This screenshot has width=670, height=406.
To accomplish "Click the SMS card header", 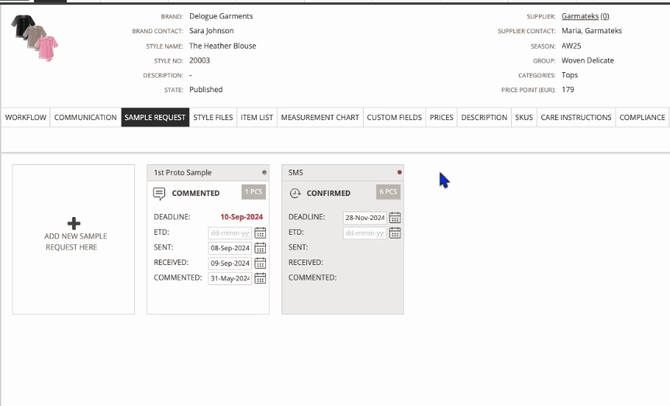I will click(x=343, y=173).
